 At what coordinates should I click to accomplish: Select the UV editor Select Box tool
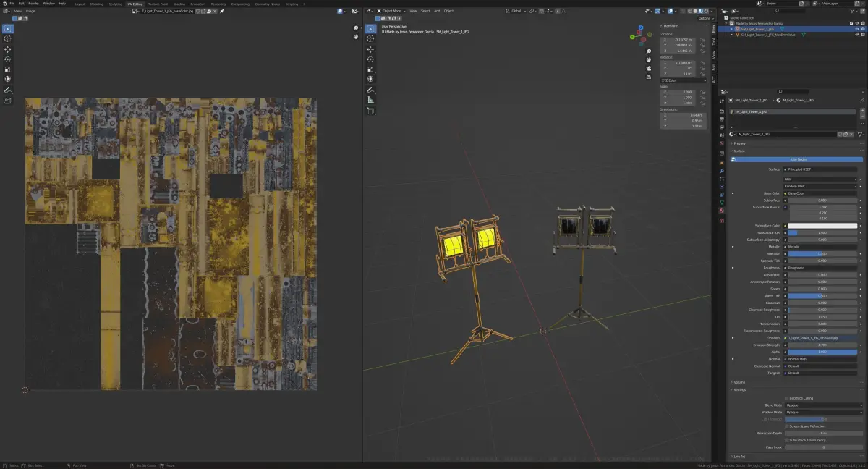click(7, 29)
